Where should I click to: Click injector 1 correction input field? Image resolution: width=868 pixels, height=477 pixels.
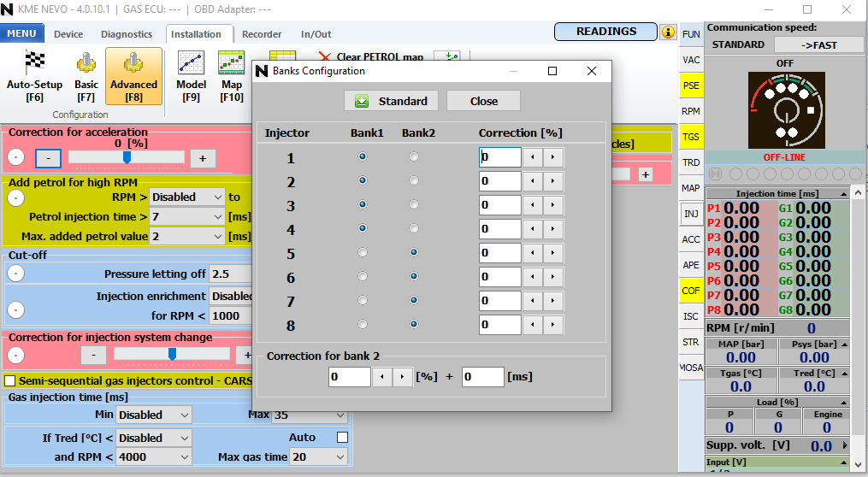(500, 157)
